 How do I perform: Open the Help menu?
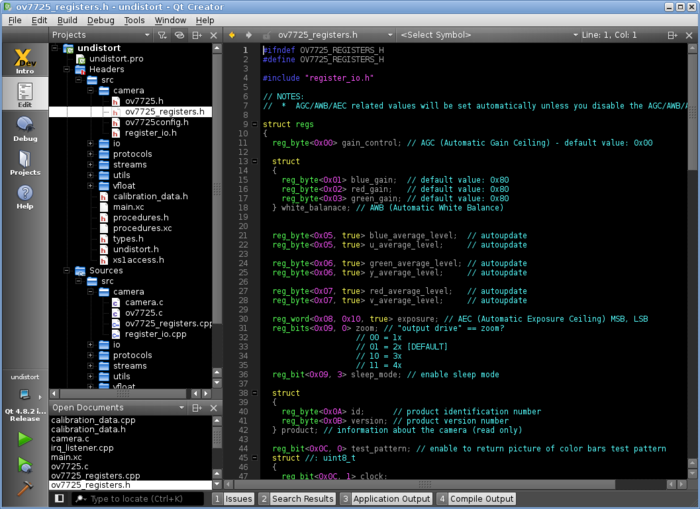[205, 20]
